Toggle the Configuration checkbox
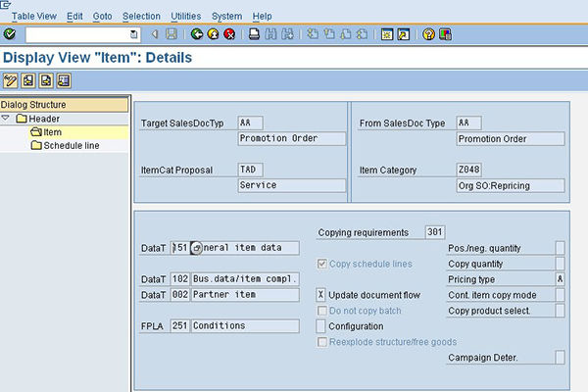 click(320, 326)
